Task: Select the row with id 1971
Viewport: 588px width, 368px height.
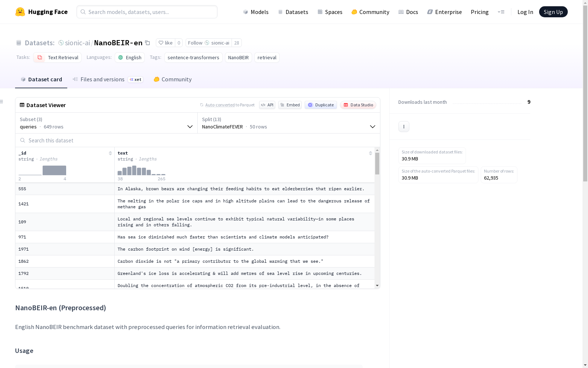Action: click(x=195, y=249)
